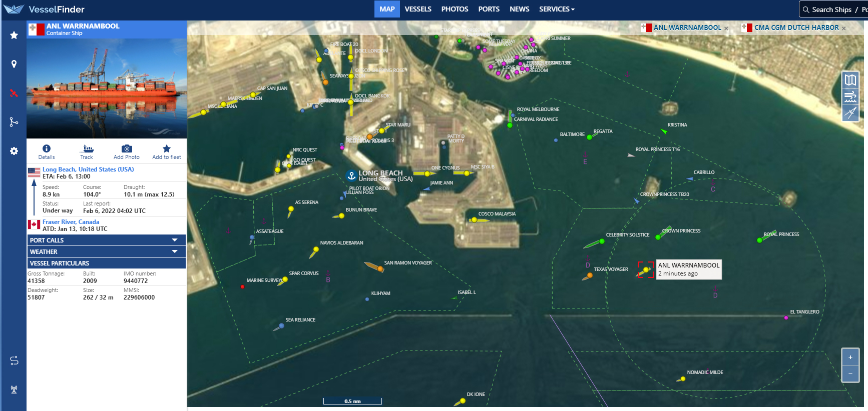
Task: Select the COSCO MALAYSIA ship marker
Action: coord(476,220)
